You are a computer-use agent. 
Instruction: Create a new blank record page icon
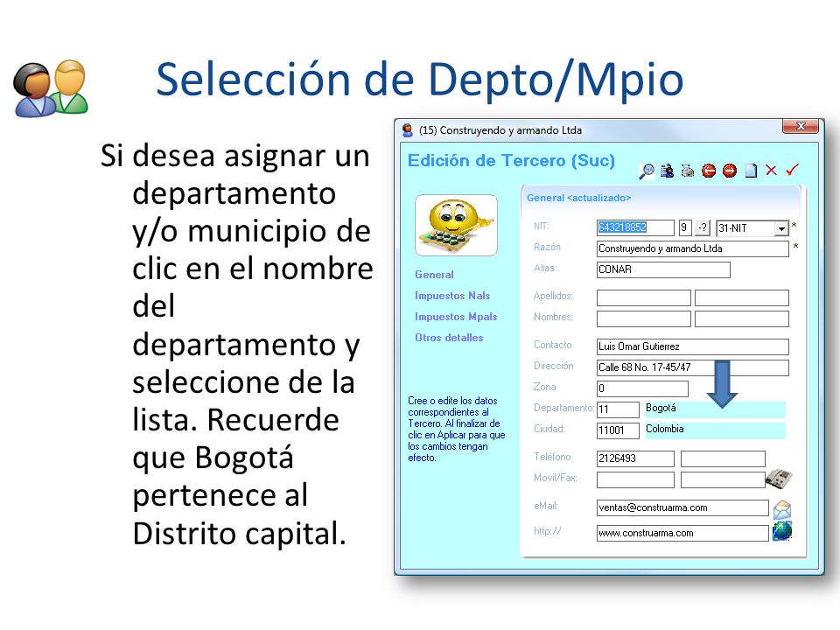click(751, 171)
